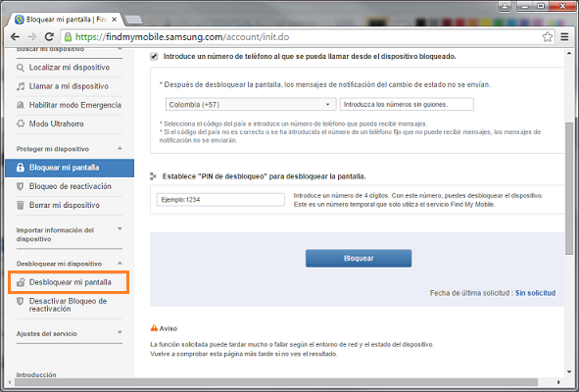
Task: Click the browser back arrow
Action: click(15, 36)
